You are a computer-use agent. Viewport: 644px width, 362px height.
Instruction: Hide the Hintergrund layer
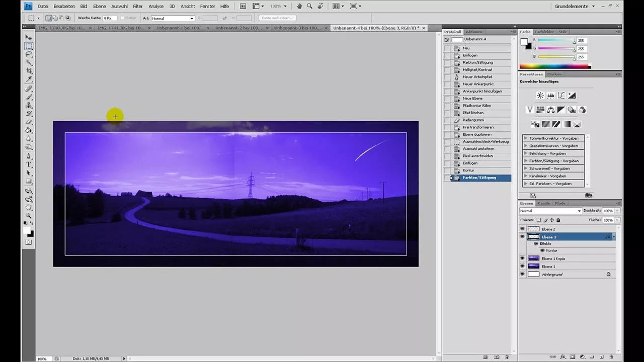pos(522,274)
